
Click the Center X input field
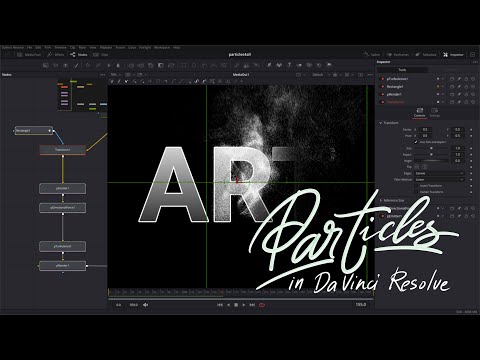[x=425, y=129]
